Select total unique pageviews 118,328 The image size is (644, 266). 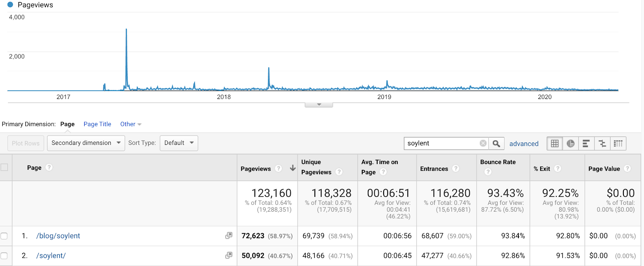pyautogui.click(x=331, y=193)
